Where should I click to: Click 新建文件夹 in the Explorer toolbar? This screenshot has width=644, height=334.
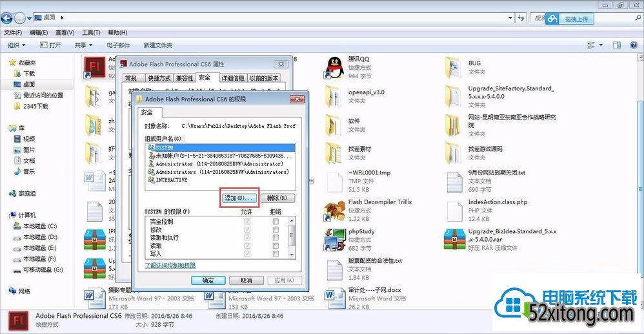pyautogui.click(x=158, y=45)
